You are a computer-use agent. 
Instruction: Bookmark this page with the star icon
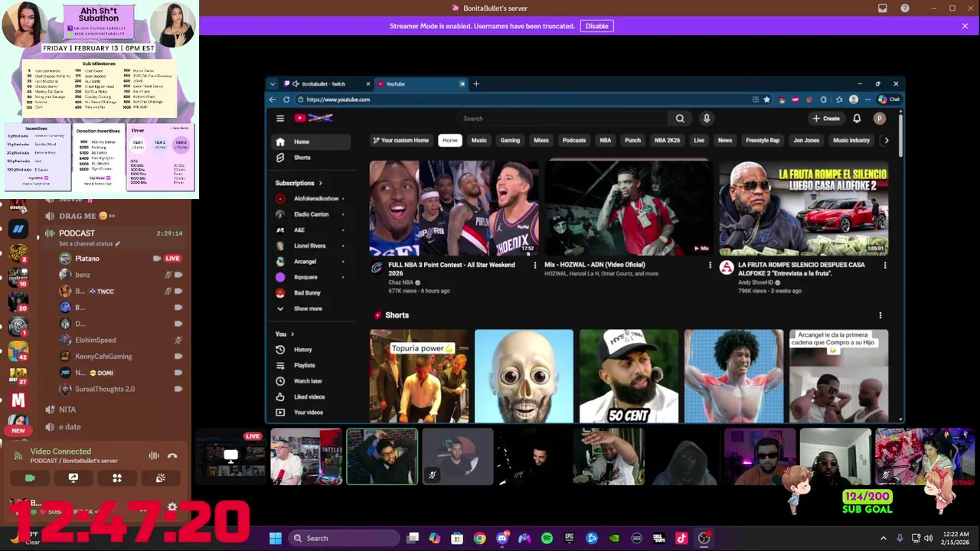[766, 99]
